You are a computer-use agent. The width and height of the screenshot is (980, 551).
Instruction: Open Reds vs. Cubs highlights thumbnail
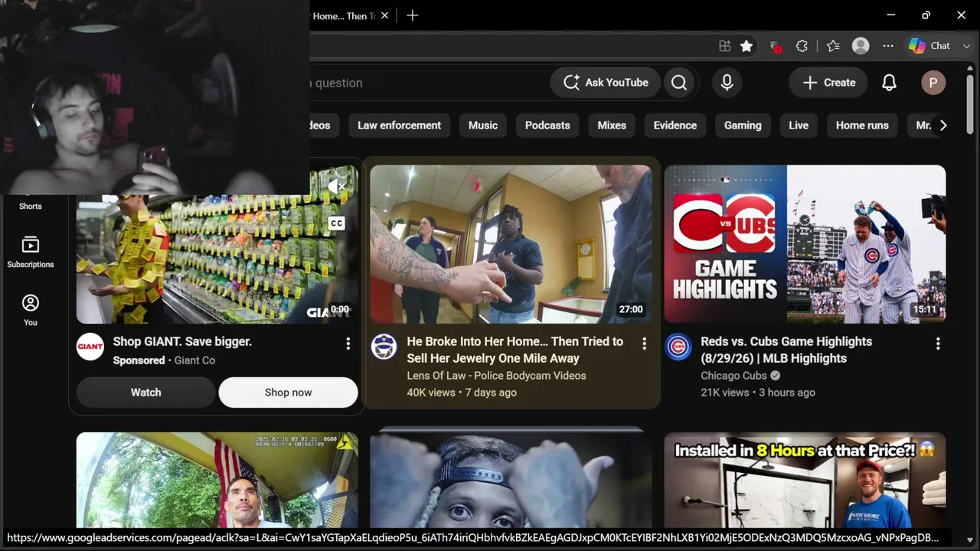pyautogui.click(x=805, y=244)
